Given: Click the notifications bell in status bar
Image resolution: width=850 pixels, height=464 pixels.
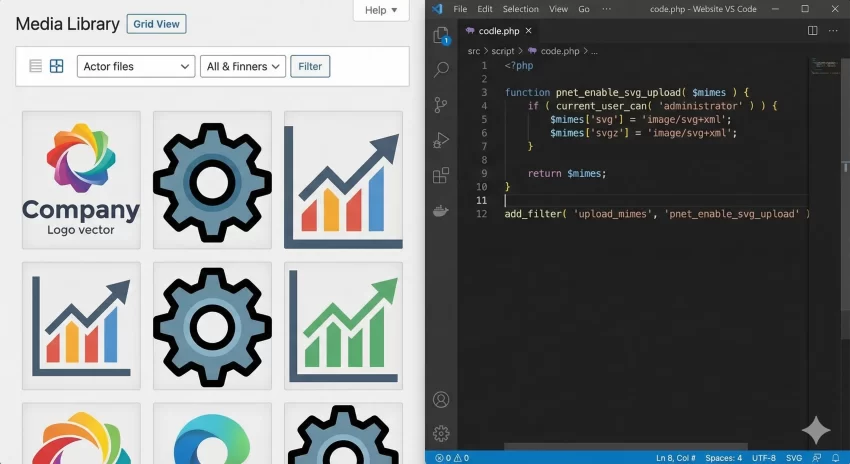Looking at the screenshot, I should tap(835, 458).
